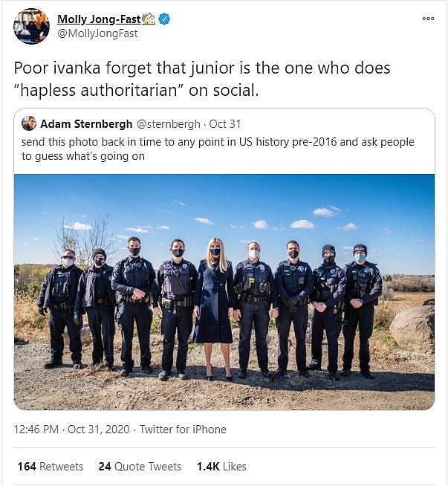View the 1.4K Likes list
Screen dimensions: 448x486
point(221,467)
